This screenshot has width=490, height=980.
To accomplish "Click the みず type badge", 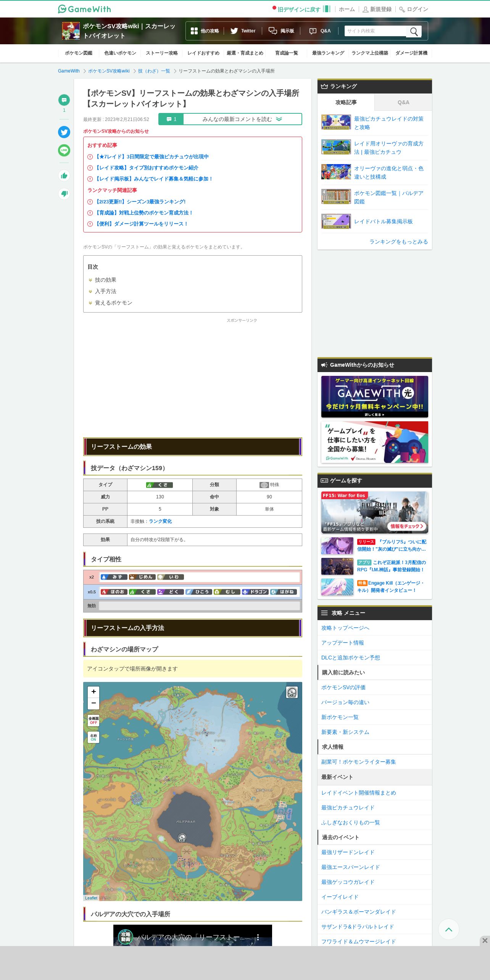I will coord(114,577).
